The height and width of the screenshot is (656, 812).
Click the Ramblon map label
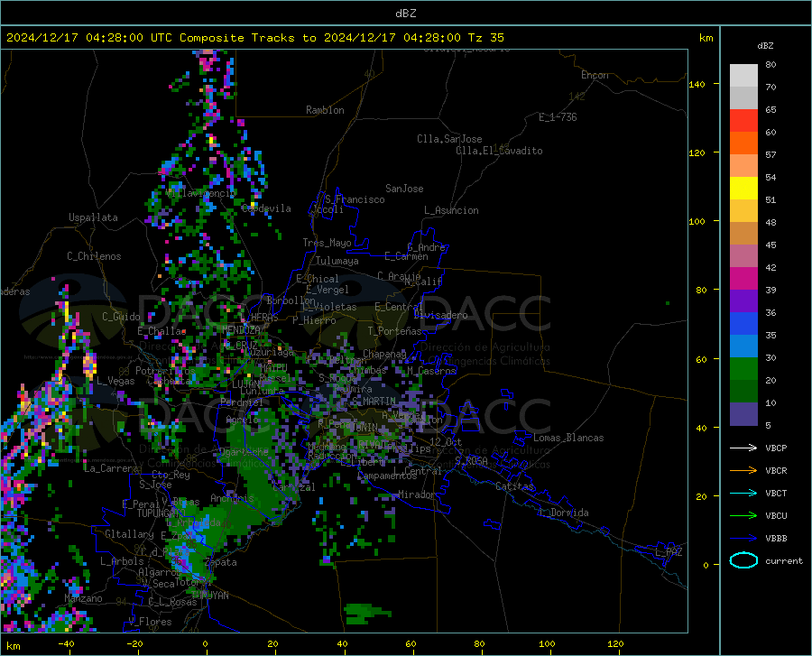[325, 110]
